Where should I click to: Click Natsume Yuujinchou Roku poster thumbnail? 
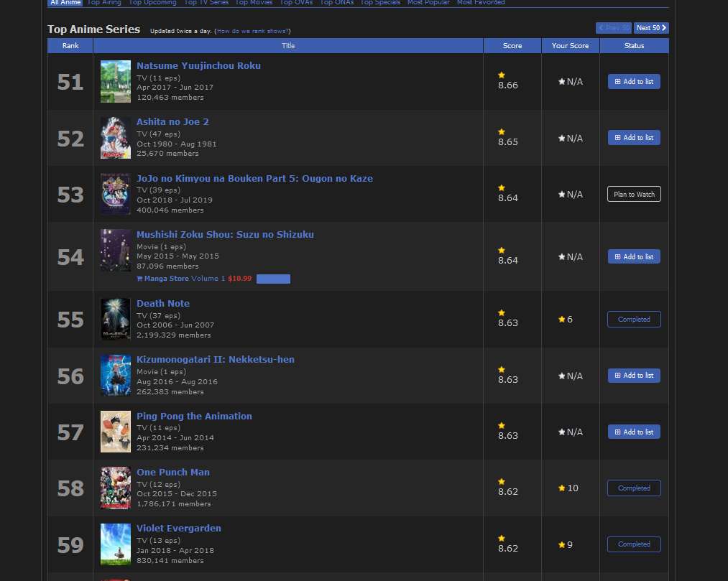[116, 82]
